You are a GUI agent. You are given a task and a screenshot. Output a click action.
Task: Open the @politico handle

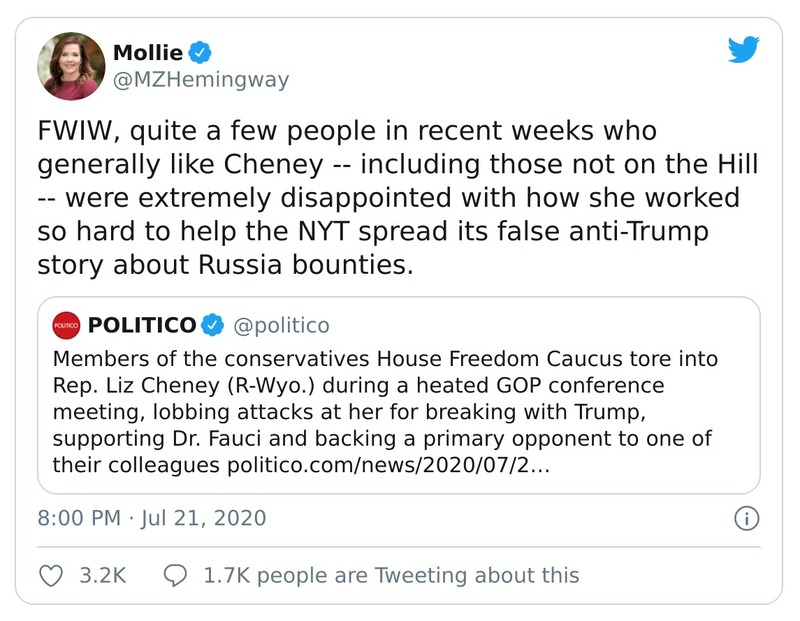point(280,326)
